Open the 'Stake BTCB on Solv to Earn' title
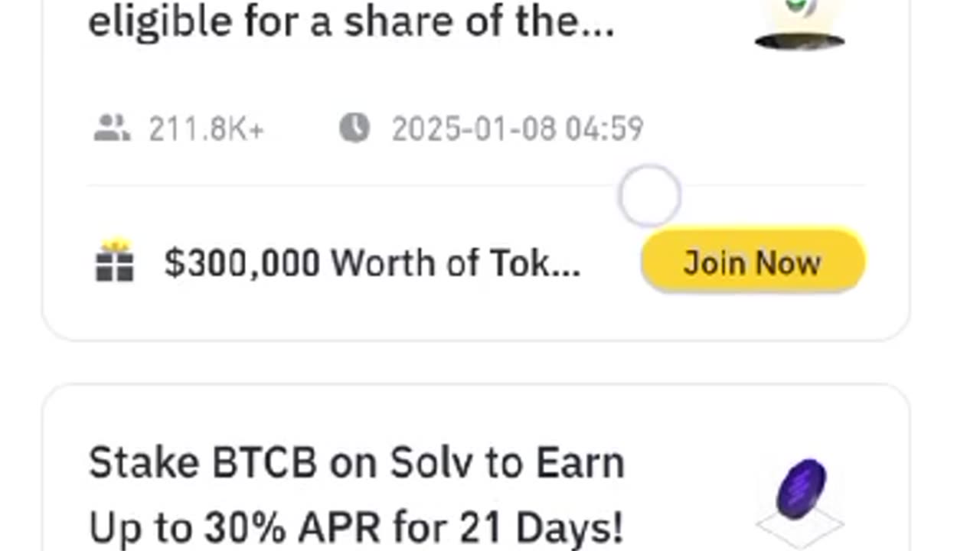Screen dimensions: 980x551 [357, 464]
